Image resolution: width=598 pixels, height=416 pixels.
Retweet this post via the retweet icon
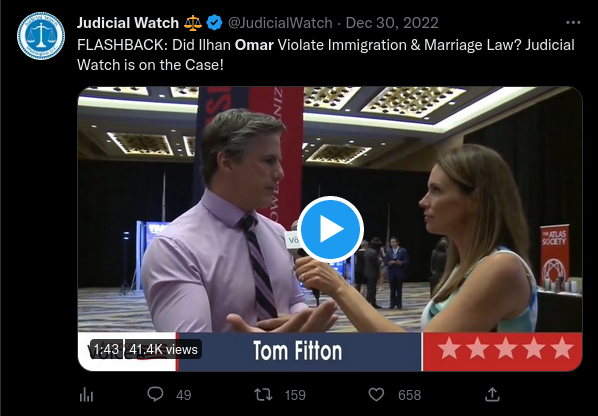click(x=264, y=395)
